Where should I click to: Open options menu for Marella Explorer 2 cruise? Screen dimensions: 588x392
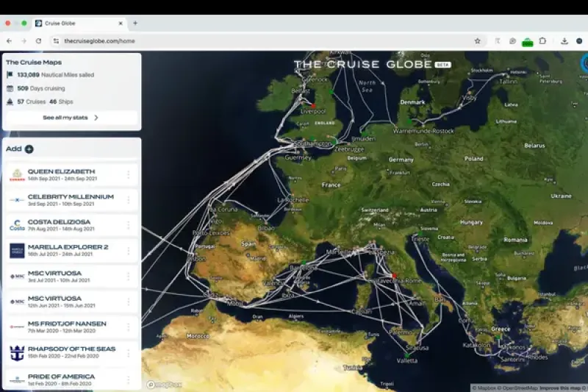pos(128,251)
